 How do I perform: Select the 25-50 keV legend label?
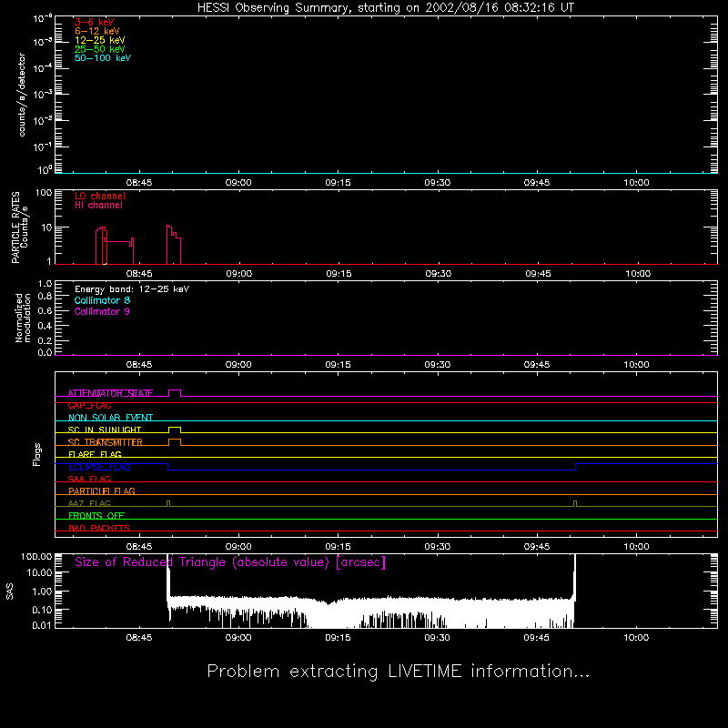[x=99, y=49]
